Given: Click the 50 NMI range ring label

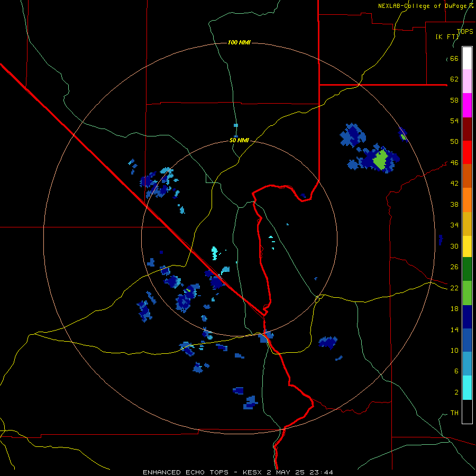Looking at the screenshot, I should point(239,140).
